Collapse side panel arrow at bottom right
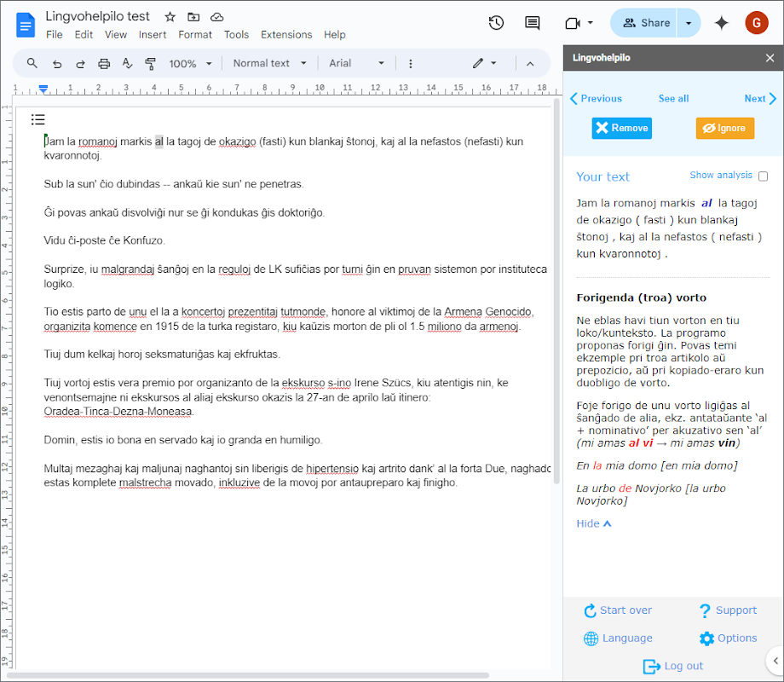 click(775, 661)
